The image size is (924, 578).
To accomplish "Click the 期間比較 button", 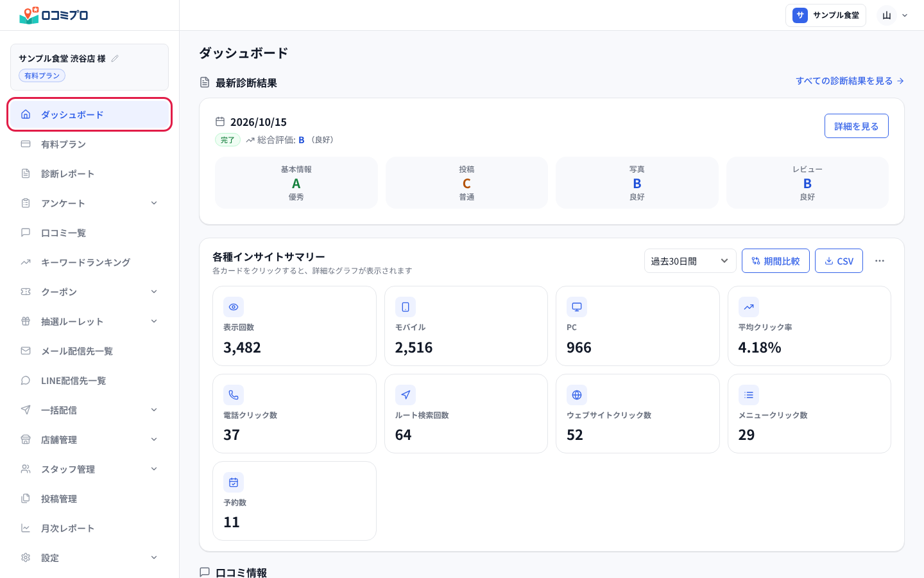I will [x=775, y=261].
